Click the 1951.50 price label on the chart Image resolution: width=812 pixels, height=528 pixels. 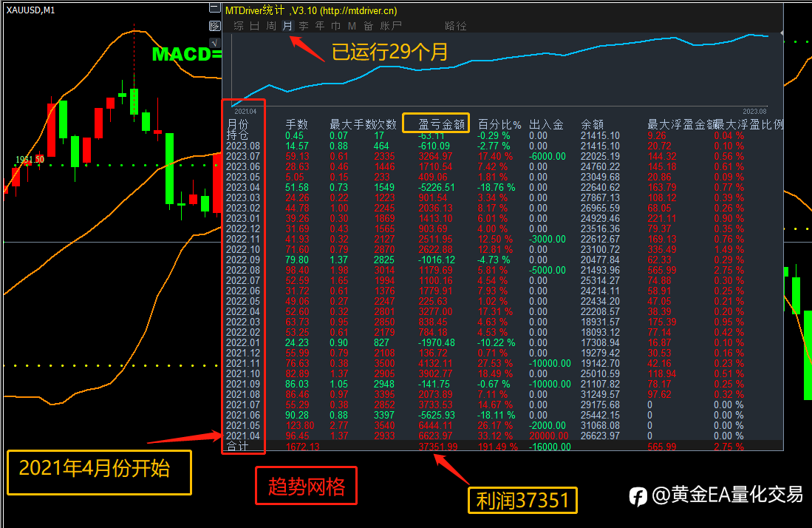(x=30, y=160)
